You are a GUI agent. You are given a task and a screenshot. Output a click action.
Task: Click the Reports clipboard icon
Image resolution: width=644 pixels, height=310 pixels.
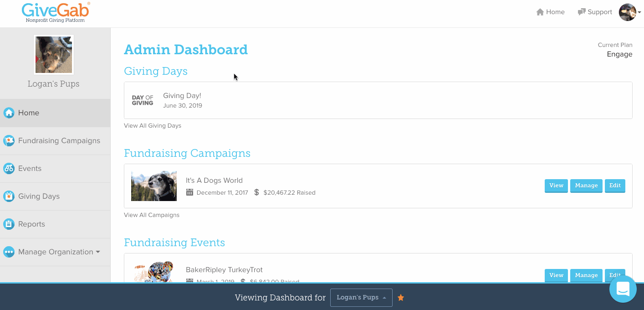click(x=9, y=224)
